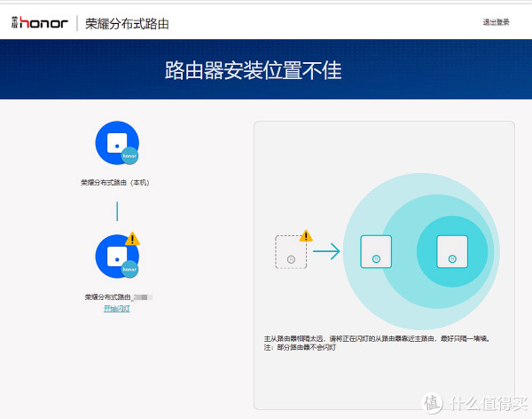
Task: Click the relocated router illustration in coverage circle
Action: (376, 251)
